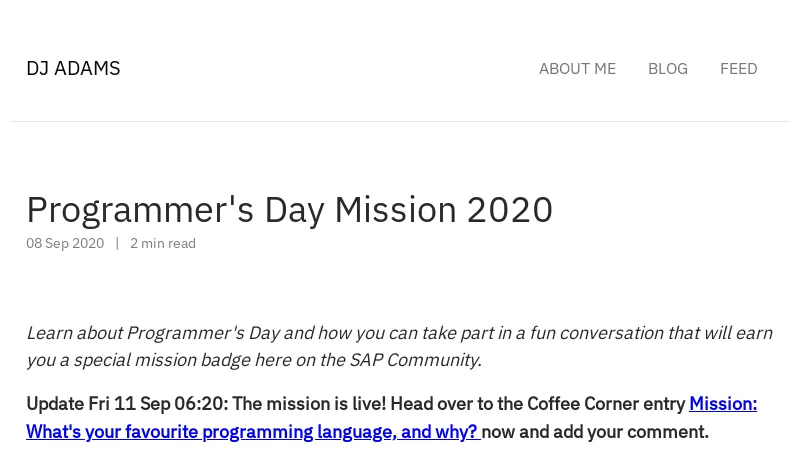
Task: Click the 2 min read label
Action: click(x=163, y=244)
